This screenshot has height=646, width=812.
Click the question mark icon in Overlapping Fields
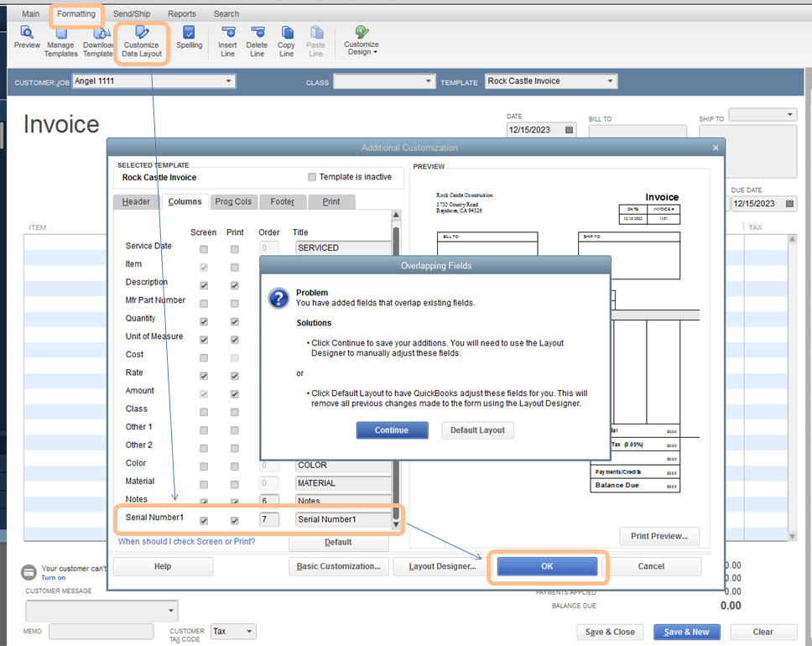pyautogui.click(x=278, y=299)
